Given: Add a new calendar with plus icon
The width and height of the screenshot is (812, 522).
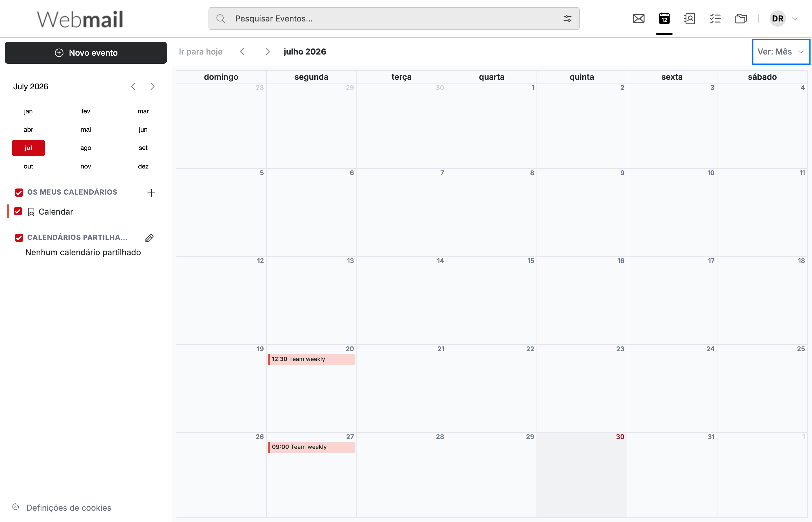Looking at the screenshot, I should pyautogui.click(x=151, y=193).
